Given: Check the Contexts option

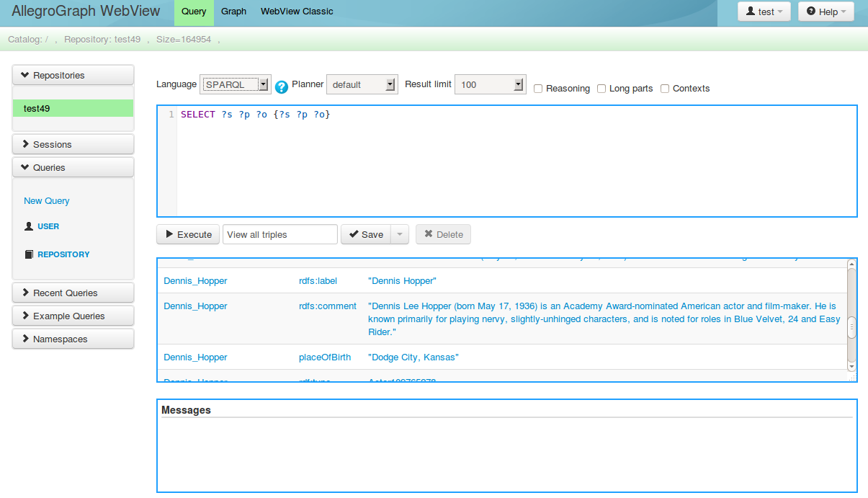Looking at the screenshot, I should [x=666, y=89].
